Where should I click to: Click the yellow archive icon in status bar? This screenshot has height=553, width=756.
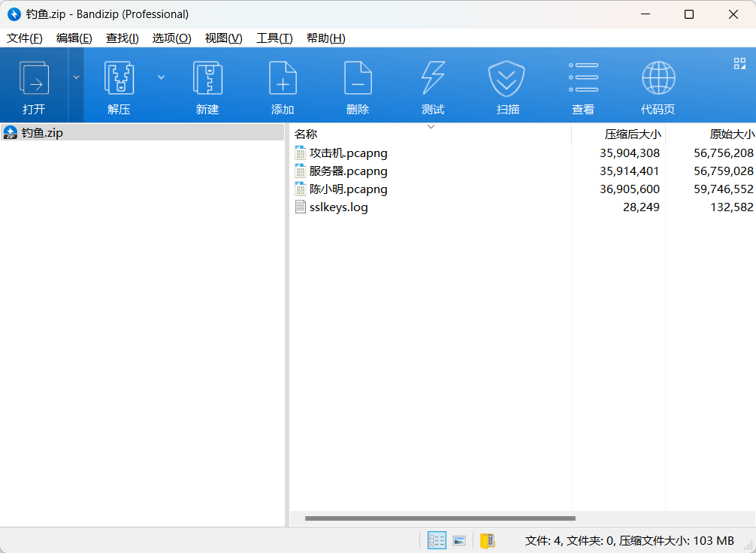(488, 540)
